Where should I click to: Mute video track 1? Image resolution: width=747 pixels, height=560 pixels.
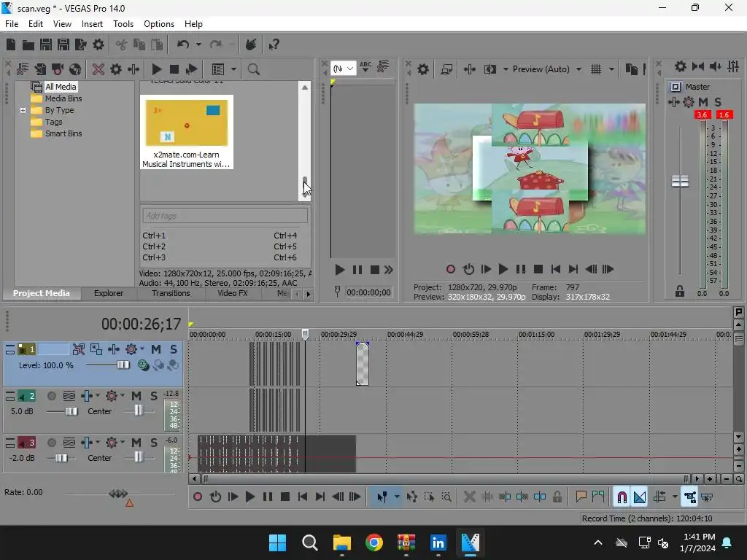pos(156,349)
